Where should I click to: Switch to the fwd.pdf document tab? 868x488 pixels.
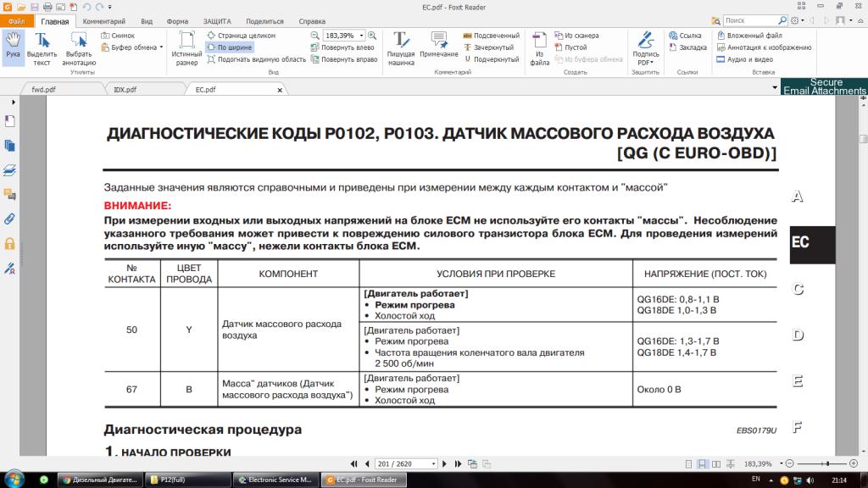62,89
